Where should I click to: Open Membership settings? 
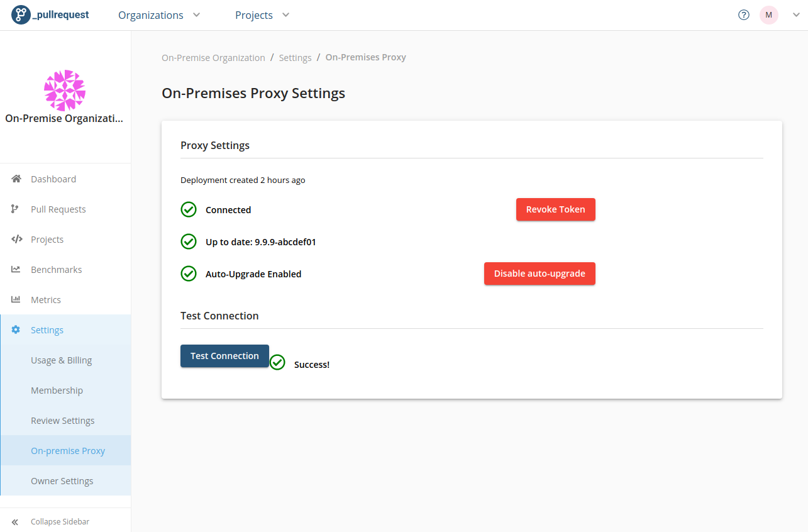(x=65, y=390)
